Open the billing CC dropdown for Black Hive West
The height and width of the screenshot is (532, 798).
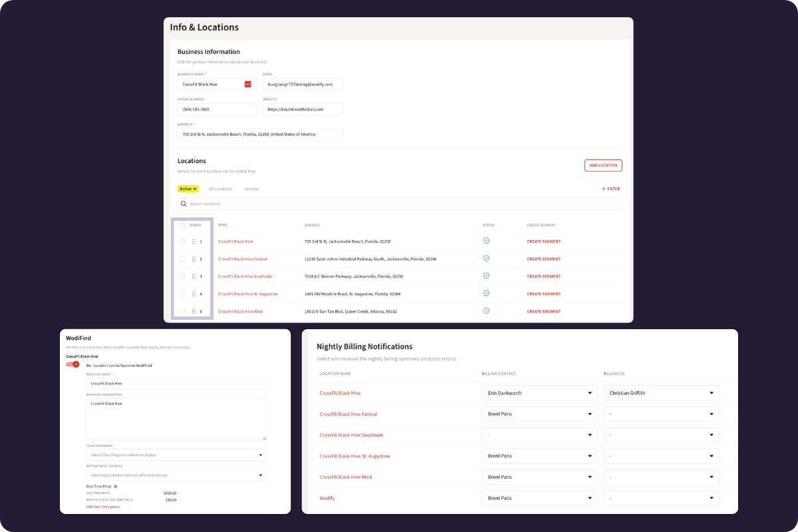[x=661, y=477]
